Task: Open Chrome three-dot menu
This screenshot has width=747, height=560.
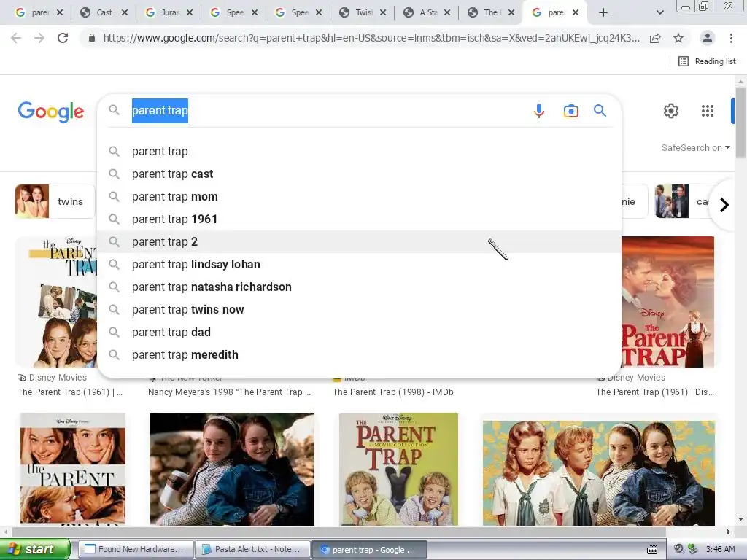Action: (x=731, y=38)
